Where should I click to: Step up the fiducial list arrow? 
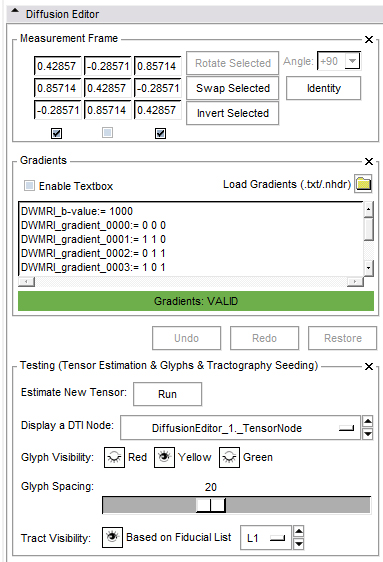point(298,531)
